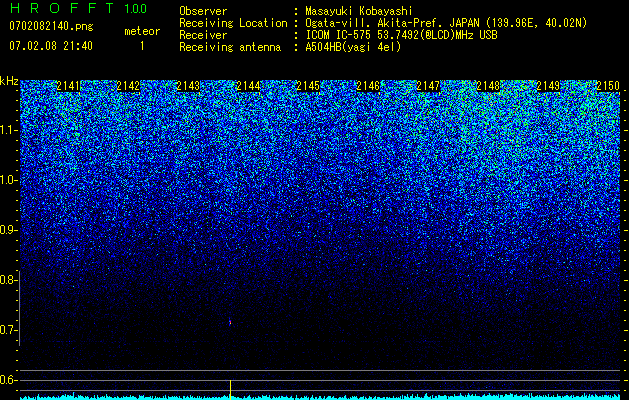Click the 0.6 frequency axis label

pyautogui.click(x=7, y=380)
